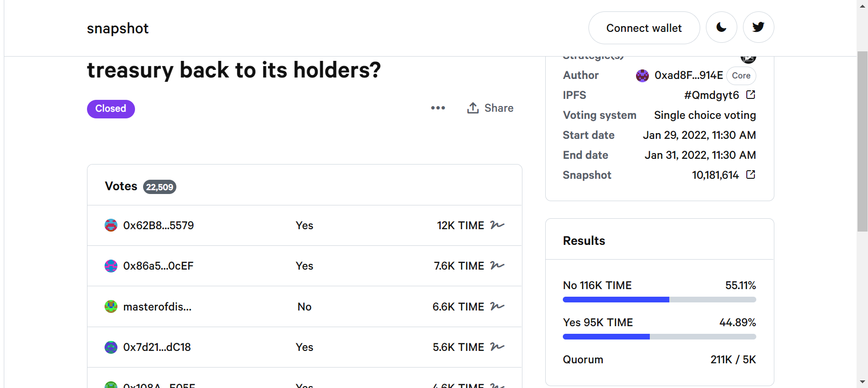This screenshot has height=388, width=868.
Task: Click the Yes 95K TIME result bar
Action: point(659,337)
